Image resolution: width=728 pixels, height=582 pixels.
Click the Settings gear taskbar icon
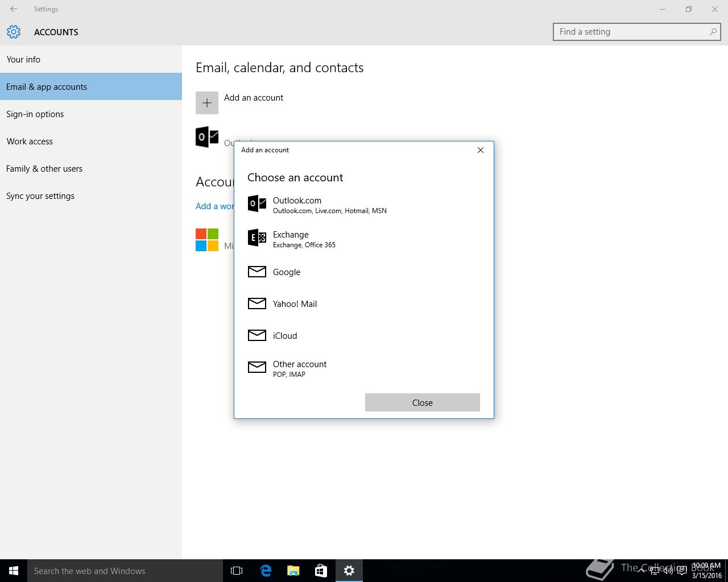(349, 571)
